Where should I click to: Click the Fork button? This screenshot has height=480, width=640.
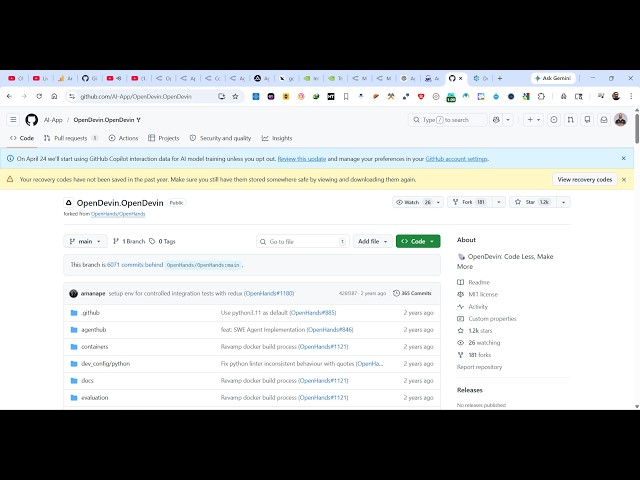(469, 202)
